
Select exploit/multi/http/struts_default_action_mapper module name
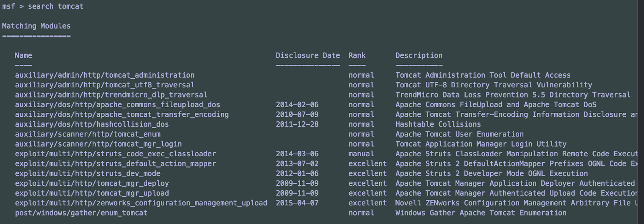tap(116, 164)
